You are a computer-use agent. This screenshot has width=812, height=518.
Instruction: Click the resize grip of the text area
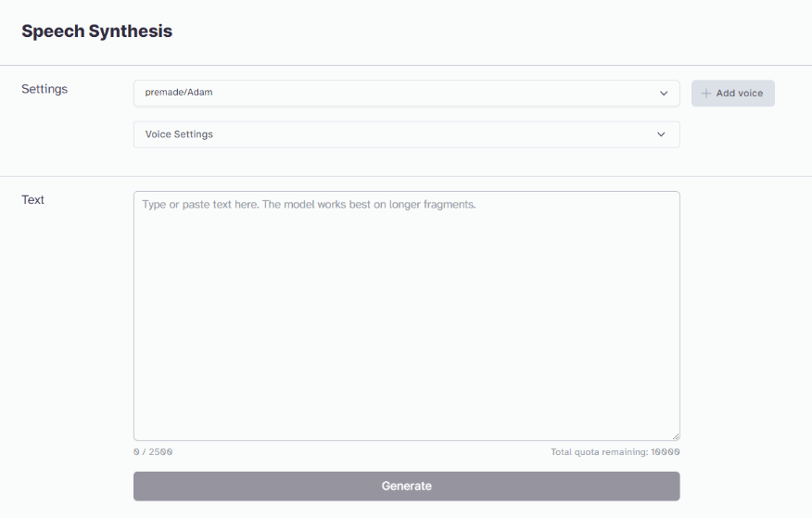pyautogui.click(x=675, y=436)
